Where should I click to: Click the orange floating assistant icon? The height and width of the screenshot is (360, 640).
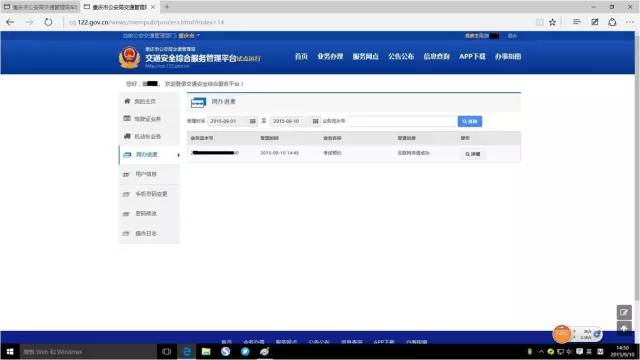[x=562, y=334]
